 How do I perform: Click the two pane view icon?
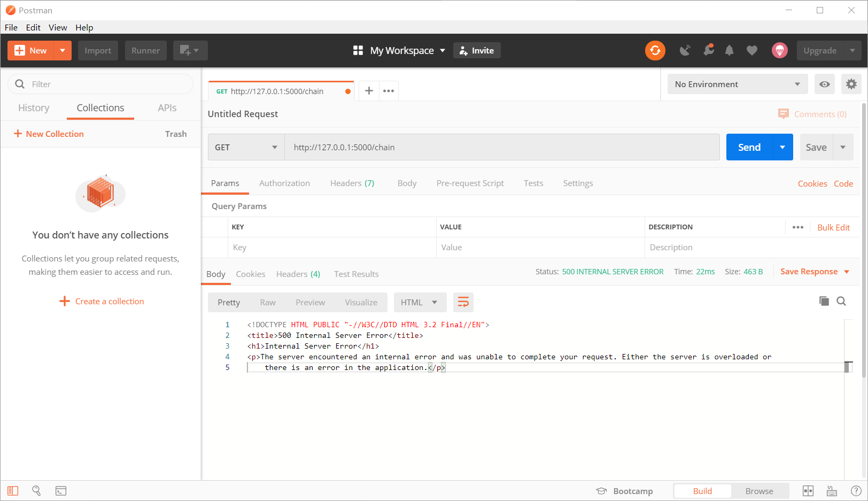pyautogui.click(x=808, y=491)
